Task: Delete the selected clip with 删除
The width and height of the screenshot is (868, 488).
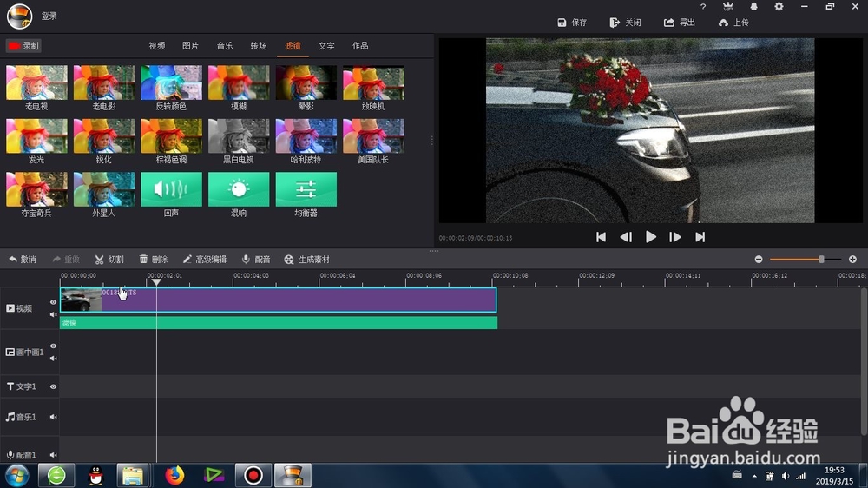Action: click(154, 260)
